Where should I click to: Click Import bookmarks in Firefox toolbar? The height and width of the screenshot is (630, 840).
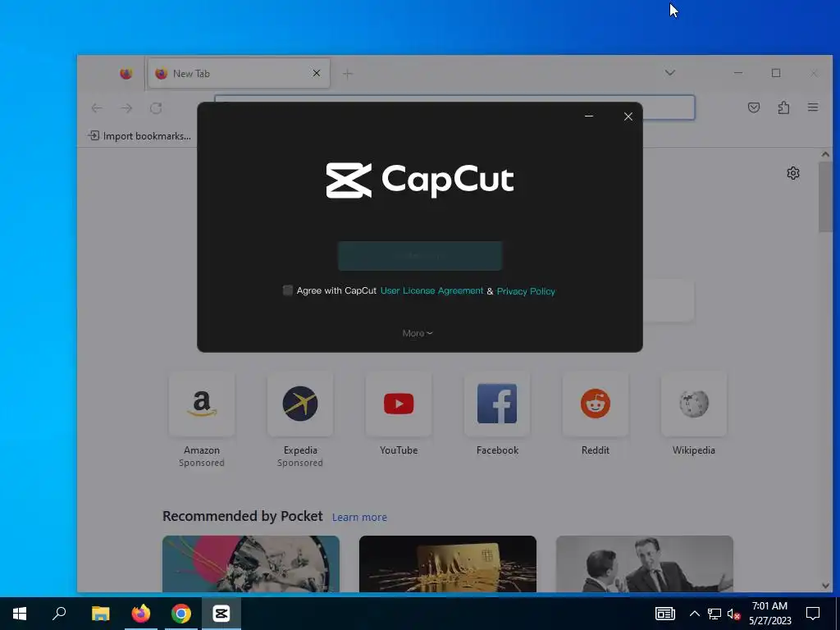tap(139, 136)
